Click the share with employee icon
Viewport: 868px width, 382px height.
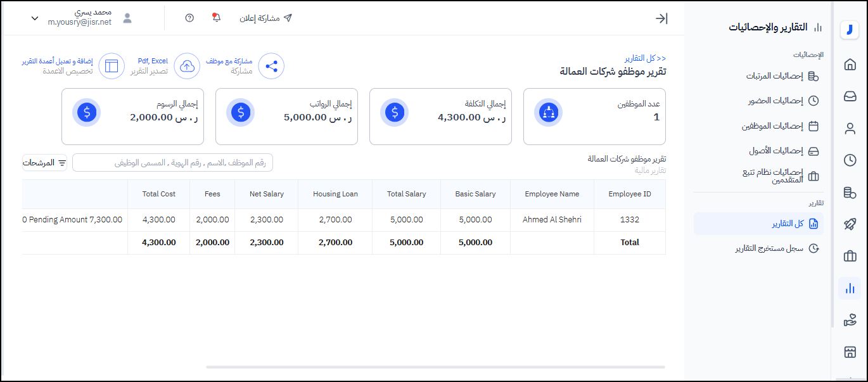pyautogui.click(x=271, y=66)
